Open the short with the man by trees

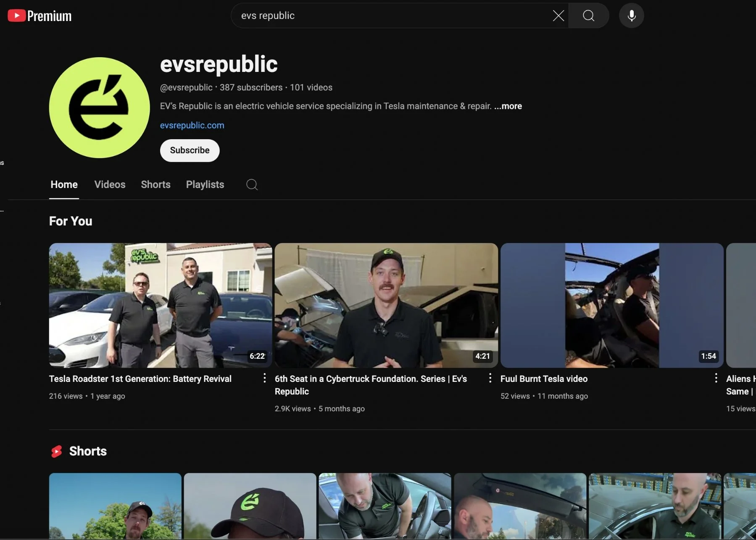click(x=115, y=506)
